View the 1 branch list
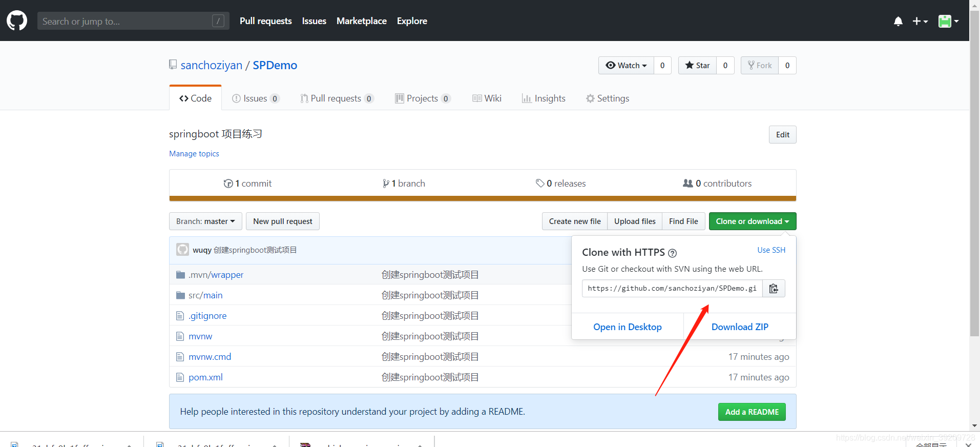This screenshot has height=447, width=980. (404, 184)
